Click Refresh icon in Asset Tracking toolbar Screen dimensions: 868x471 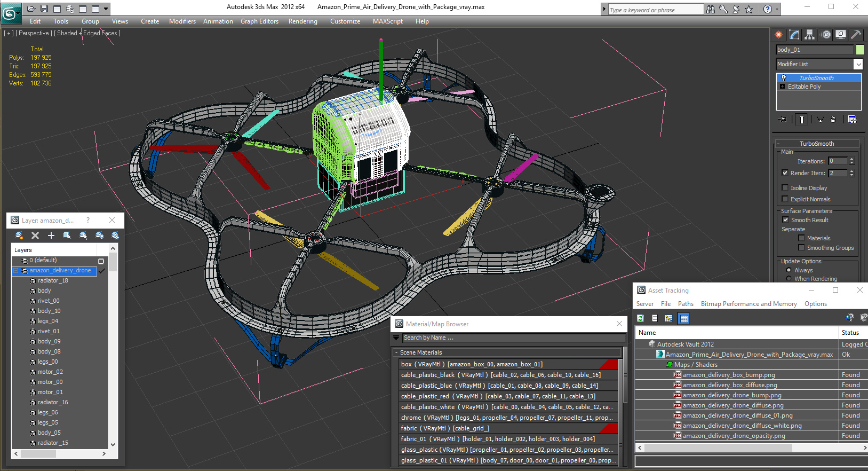point(640,318)
